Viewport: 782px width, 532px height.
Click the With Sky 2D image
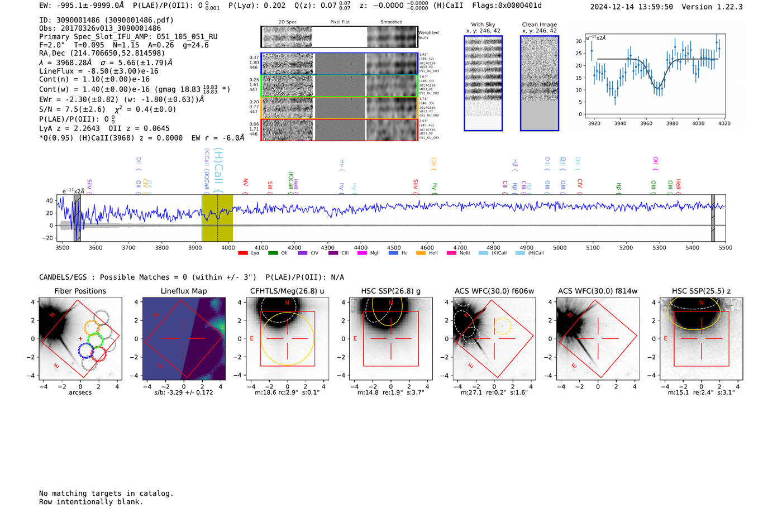coord(483,83)
